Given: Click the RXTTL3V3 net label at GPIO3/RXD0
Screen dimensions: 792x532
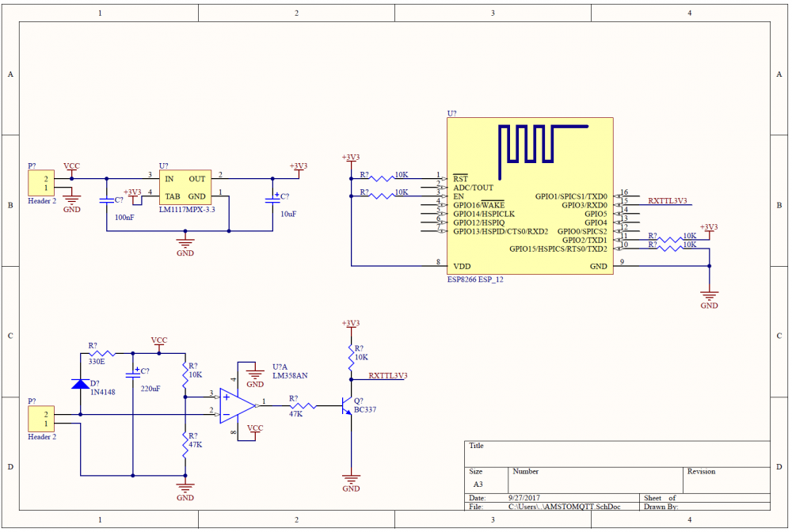Looking at the screenshot, I should click(668, 201).
